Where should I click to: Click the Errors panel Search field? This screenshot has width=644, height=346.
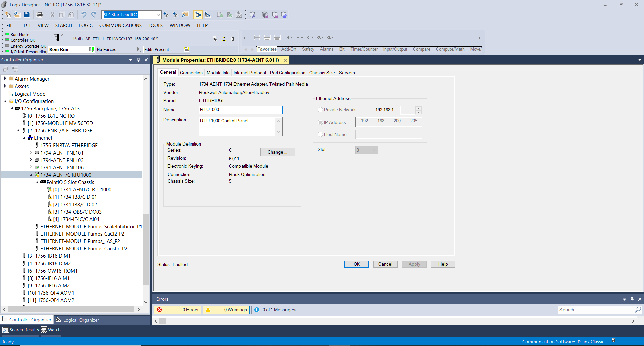[x=596, y=310]
